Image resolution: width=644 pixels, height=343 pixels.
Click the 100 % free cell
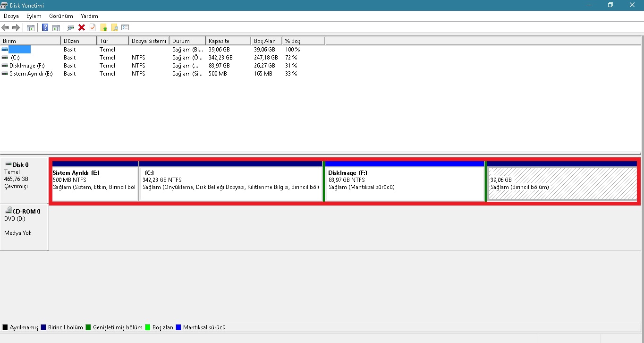pyautogui.click(x=292, y=49)
